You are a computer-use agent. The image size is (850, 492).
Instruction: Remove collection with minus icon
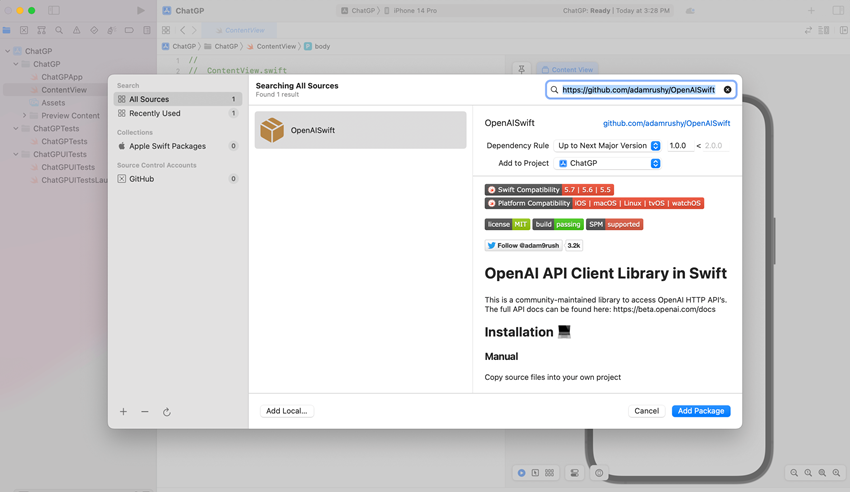[x=145, y=412]
